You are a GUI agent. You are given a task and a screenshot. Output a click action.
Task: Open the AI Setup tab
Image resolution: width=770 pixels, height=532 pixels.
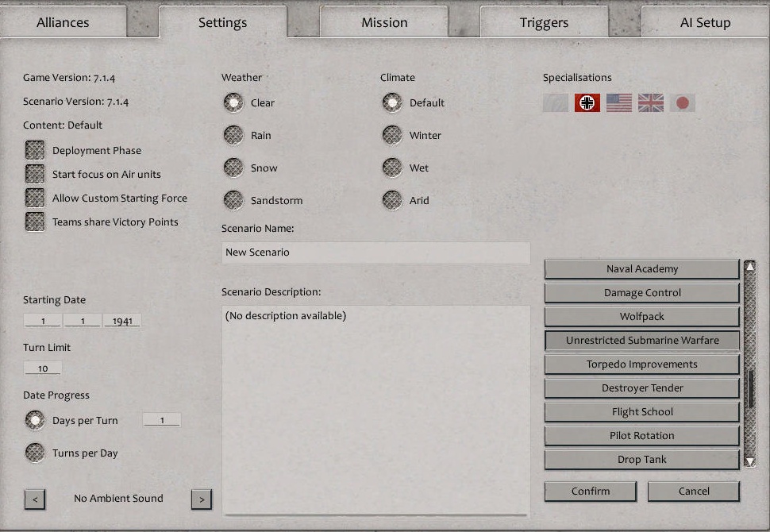tap(705, 22)
